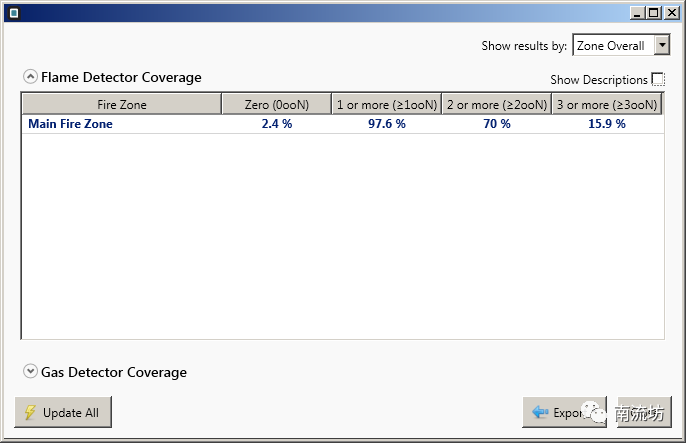686x443 pixels.
Task: Open the Show results by dropdown arrow
Action: coord(662,45)
